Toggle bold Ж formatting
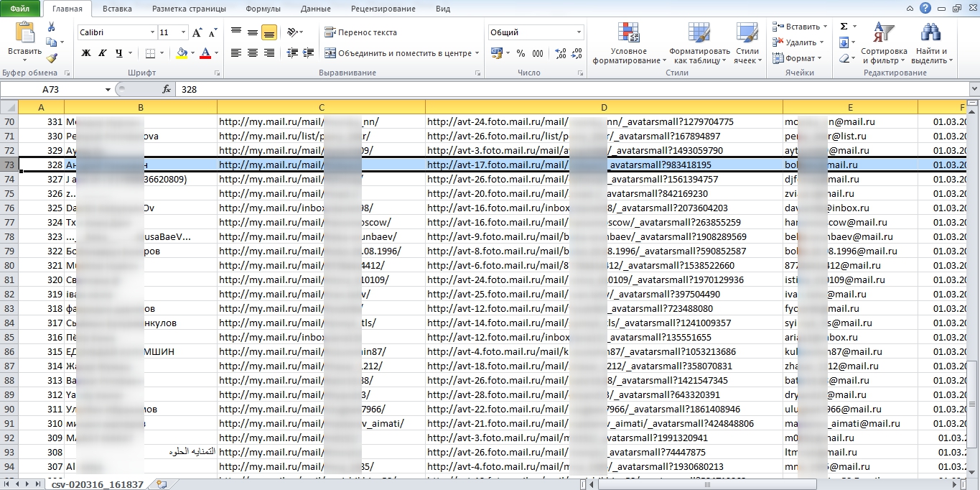This screenshot has width=980, height=490. click(x=86, y=53)
